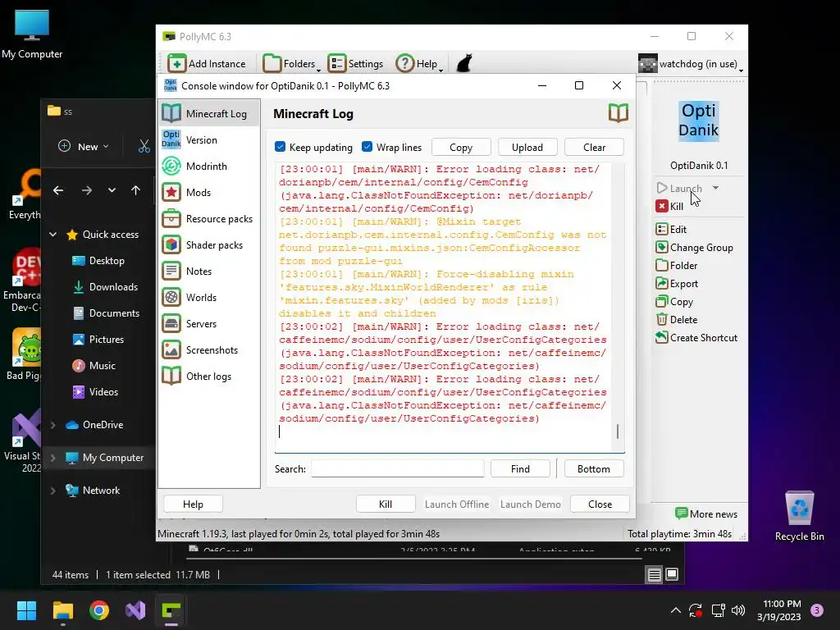Click the log Search input field
The height and width of the screenshot is (630, 840).
(398, 468)
